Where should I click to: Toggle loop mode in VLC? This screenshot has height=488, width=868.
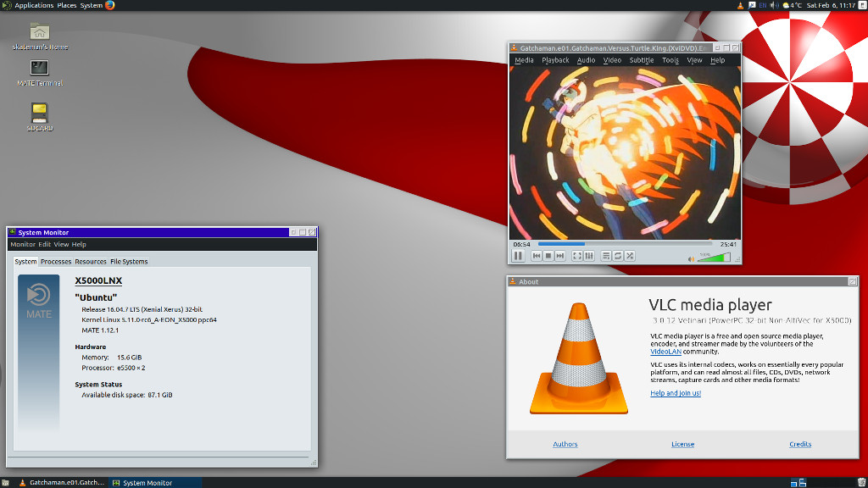pyautogui.click(x=618, y=256)
